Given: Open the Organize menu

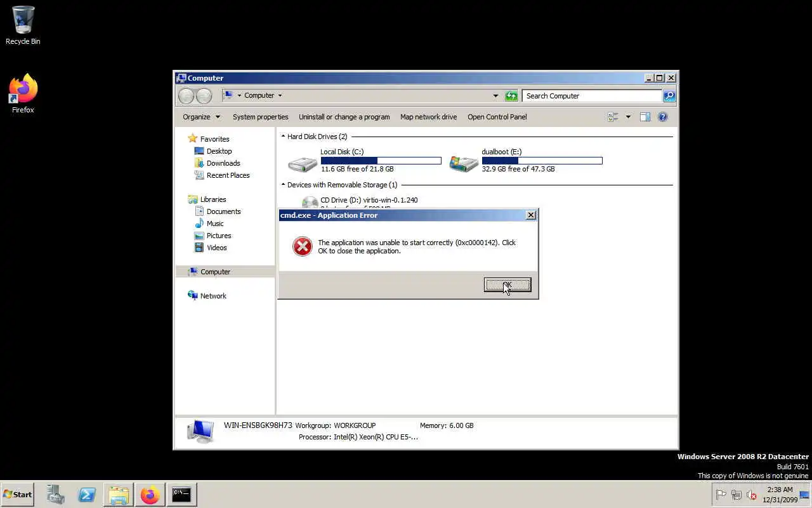Looking at the screenshot, I should pos(201,117).
